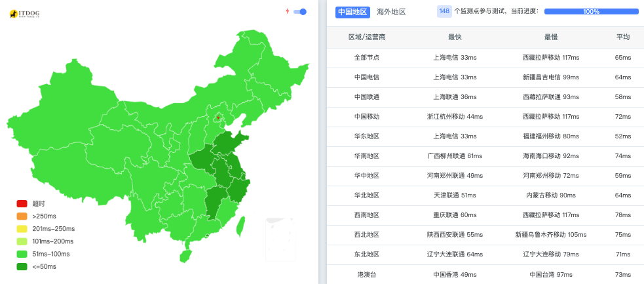Screen dimensions: 644x284
Task: Sort by the 平均 column header
Action: 622,37
